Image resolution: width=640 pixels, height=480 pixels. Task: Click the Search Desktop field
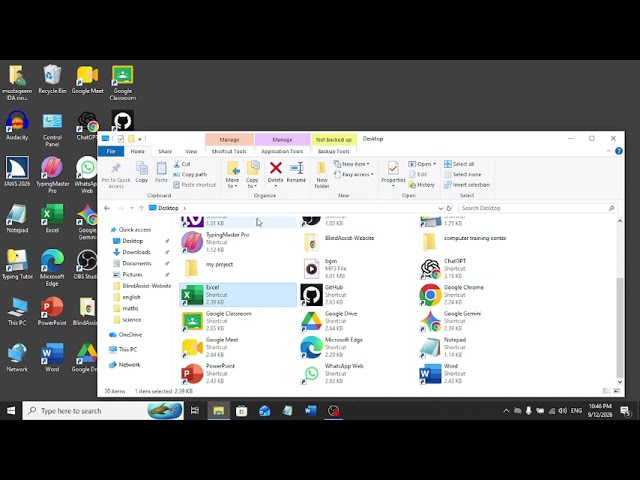538,208
